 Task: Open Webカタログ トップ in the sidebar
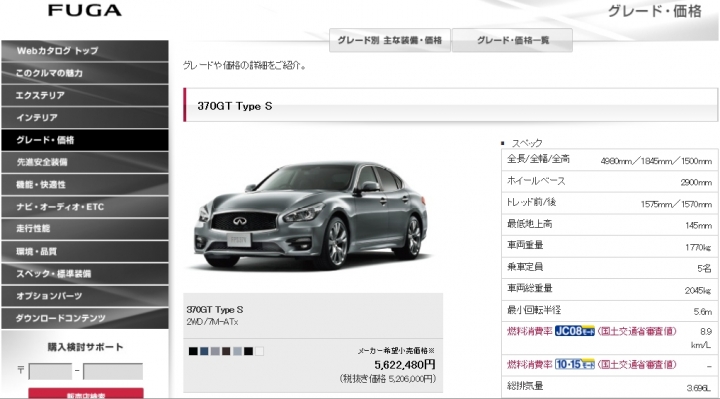click(x=85, y=51)
